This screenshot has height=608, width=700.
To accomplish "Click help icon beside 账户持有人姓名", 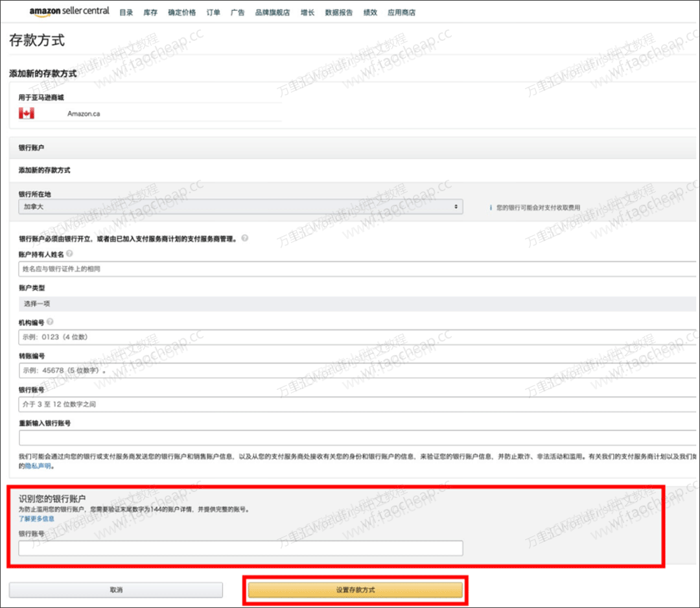I will 69,253.
